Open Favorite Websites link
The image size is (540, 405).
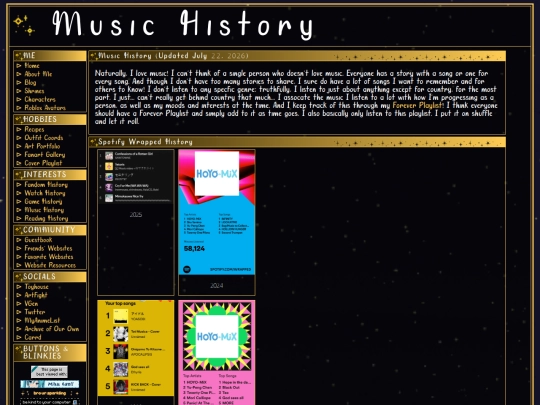coord(49,257)
